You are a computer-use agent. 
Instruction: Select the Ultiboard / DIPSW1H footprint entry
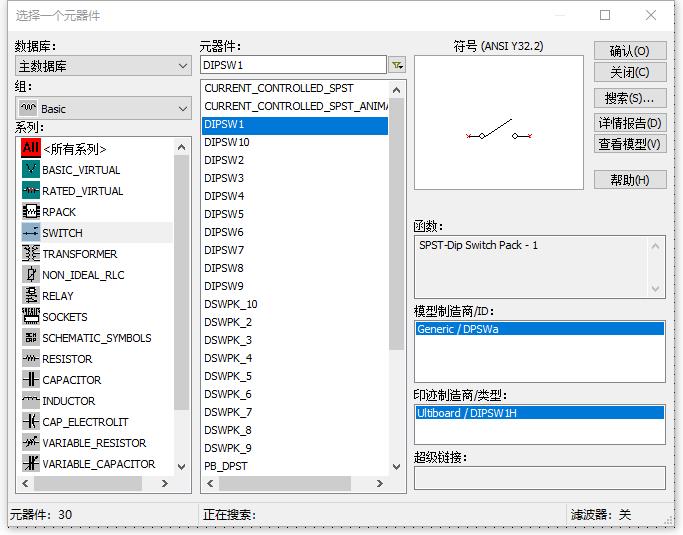point(540,413)
